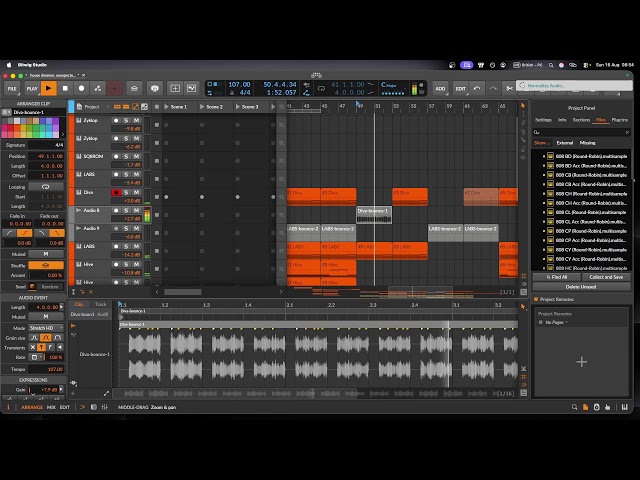Switch to the Info tab in Project Panel

coord(562,120)
